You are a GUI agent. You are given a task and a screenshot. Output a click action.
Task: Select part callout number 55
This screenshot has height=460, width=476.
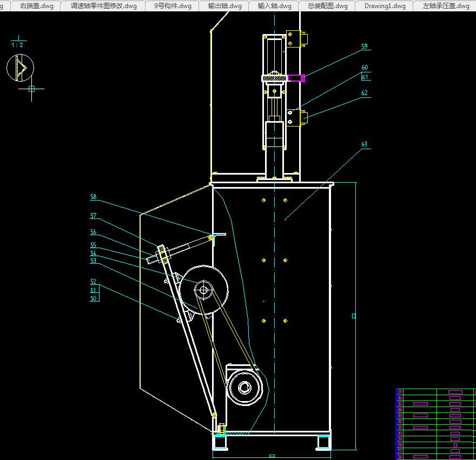(x=93, y=245)
